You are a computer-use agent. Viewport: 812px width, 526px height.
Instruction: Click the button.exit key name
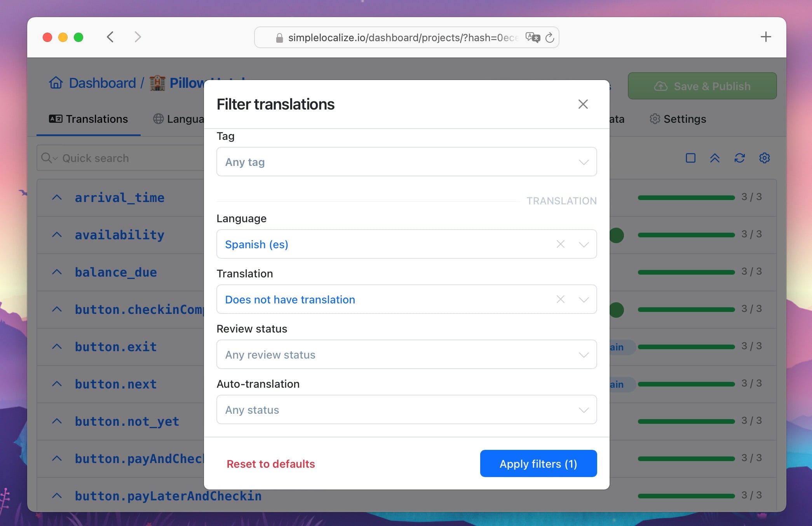(116, 347)
